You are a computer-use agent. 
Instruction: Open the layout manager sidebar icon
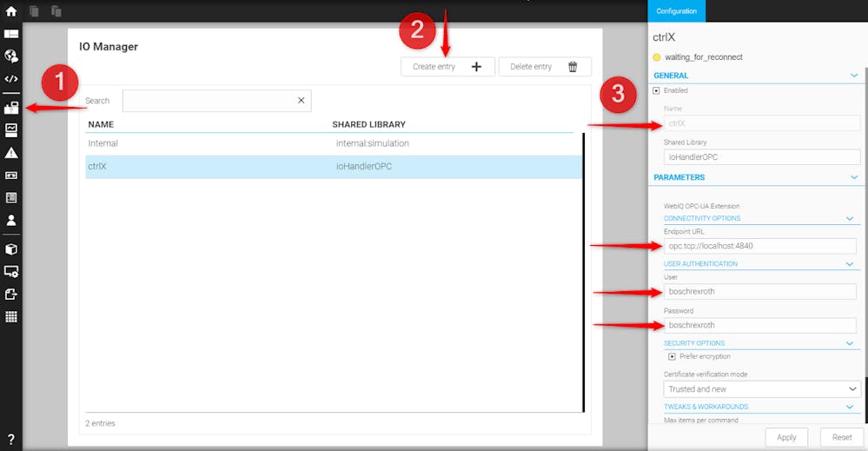[11, 34]
